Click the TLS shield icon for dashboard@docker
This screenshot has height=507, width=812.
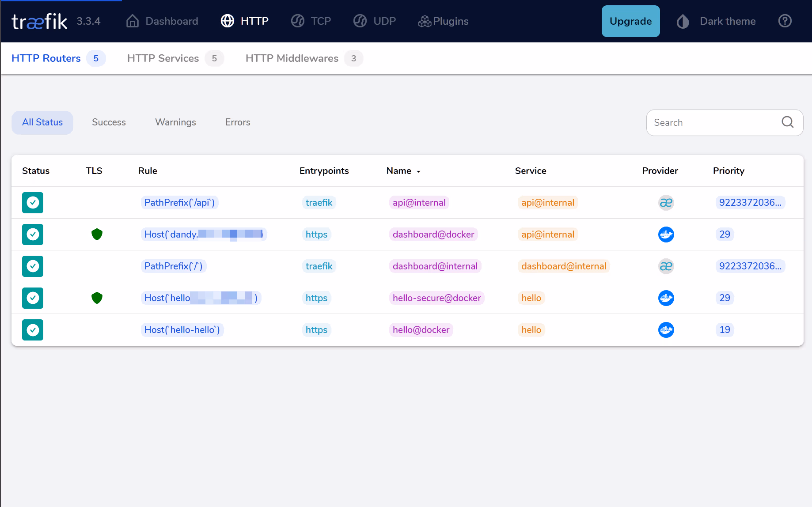(97, 235)
